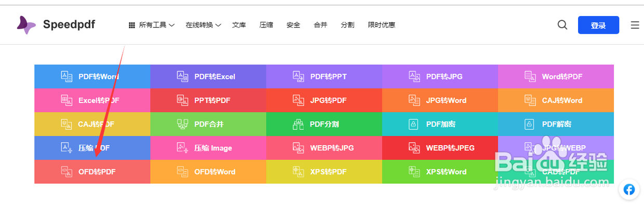Click the Speedpdf butterfly logo
This screenshot has width=644, height=204.
tap(26, 24)
